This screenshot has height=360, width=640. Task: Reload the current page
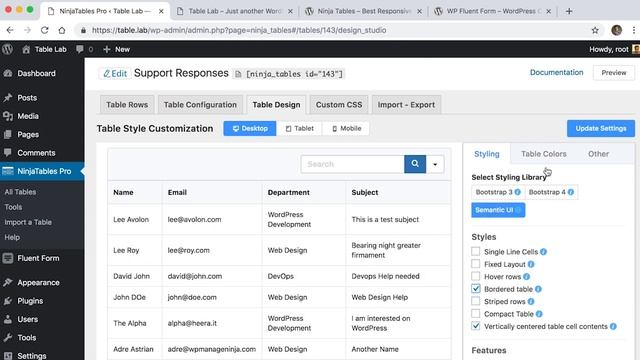pyautogui.click(x=44, y=30)
